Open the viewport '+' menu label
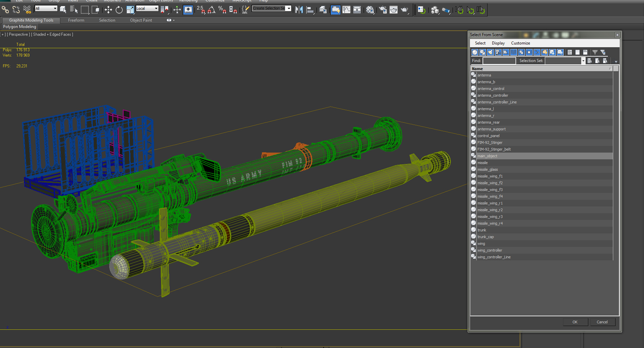Viewport: 644px width, 348px height. (x=3, y=34)
